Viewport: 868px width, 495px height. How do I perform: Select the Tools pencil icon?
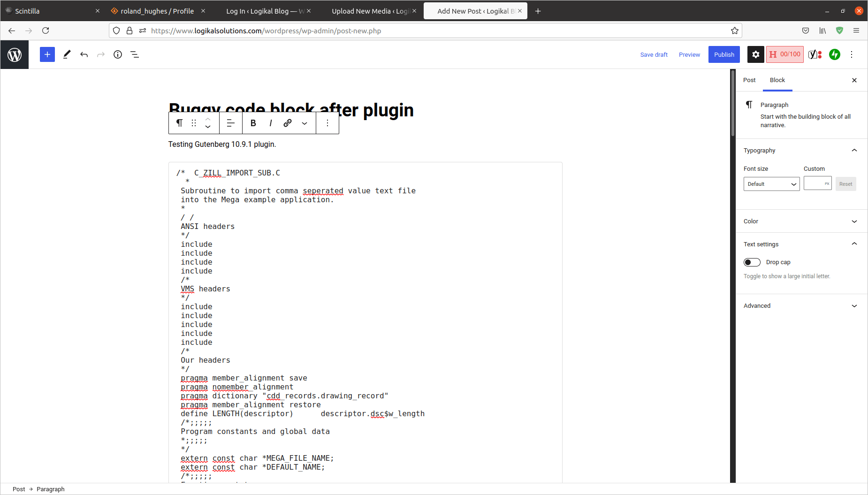66,54
